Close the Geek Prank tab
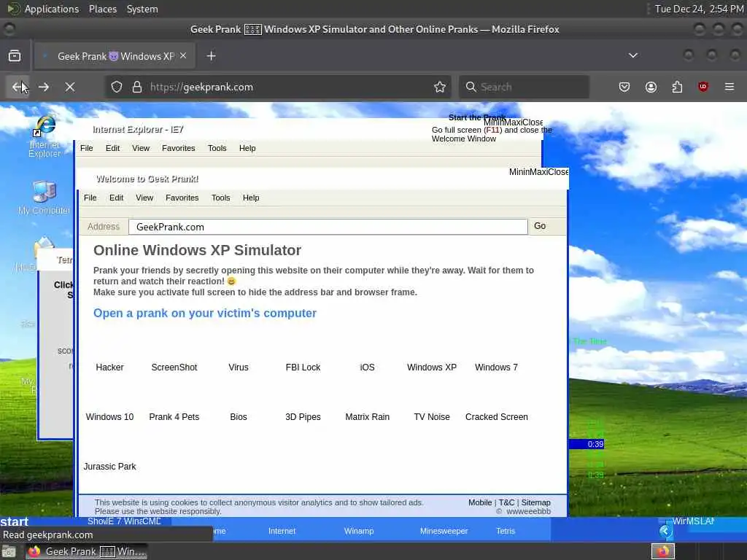 pos(183,55)
